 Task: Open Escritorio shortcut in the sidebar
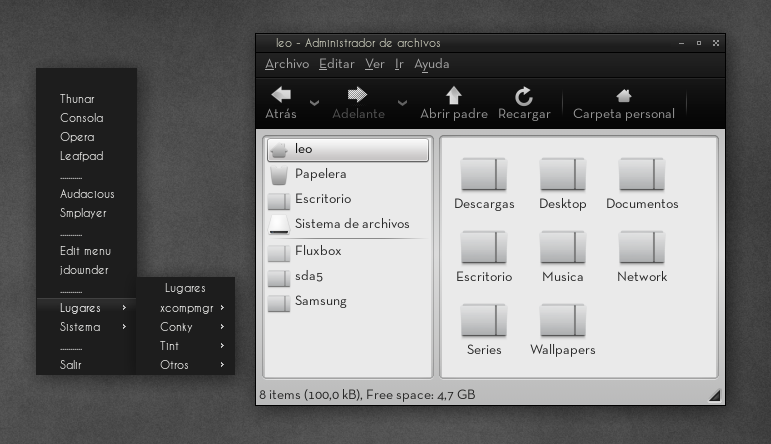coord(348,199)
